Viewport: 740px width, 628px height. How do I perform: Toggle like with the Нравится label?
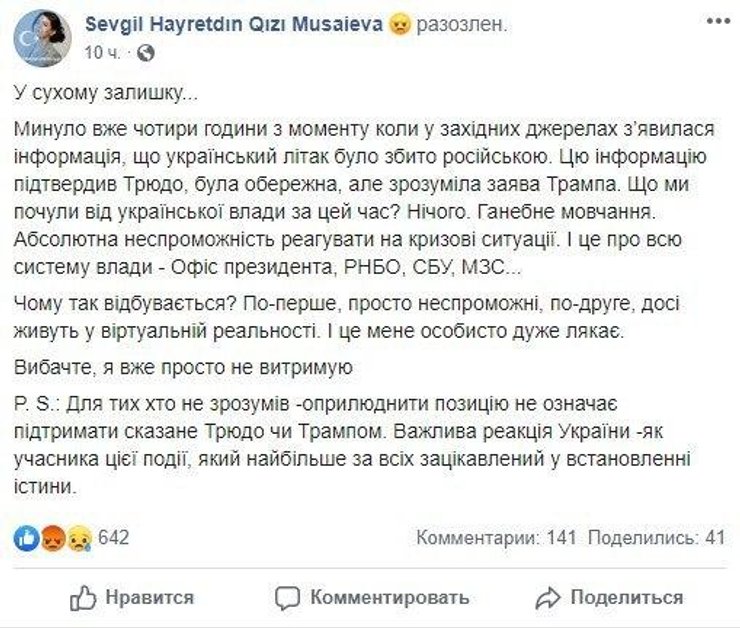tap(148, 598)
